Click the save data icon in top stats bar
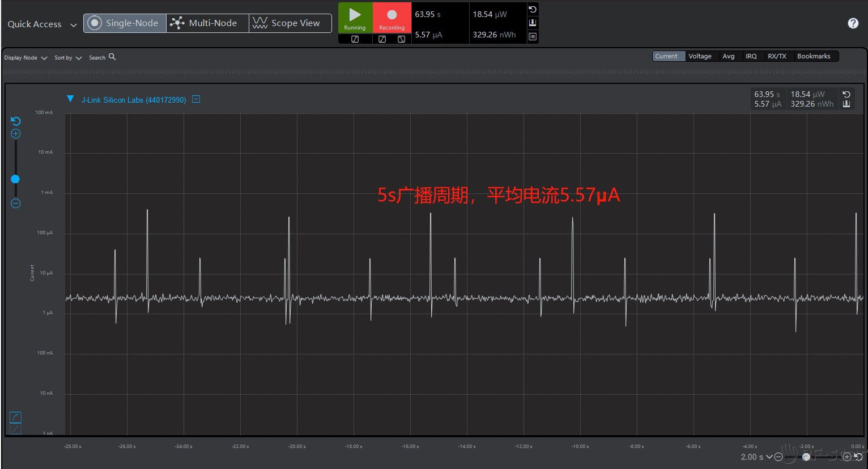 (x=533, y=23)
